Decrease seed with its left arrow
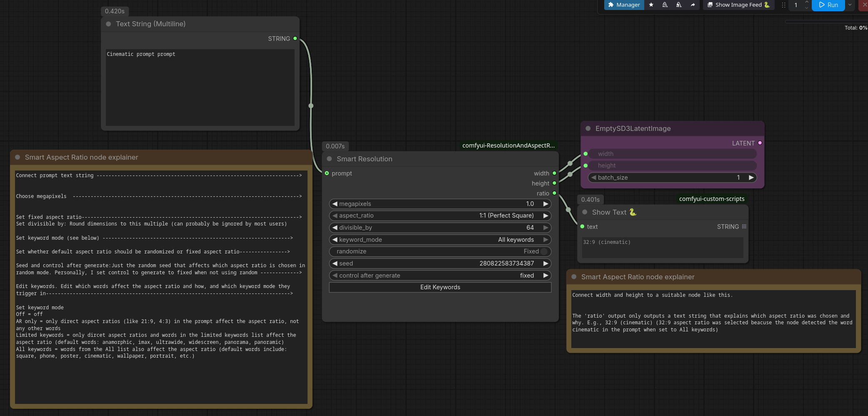 coord(335,263)
